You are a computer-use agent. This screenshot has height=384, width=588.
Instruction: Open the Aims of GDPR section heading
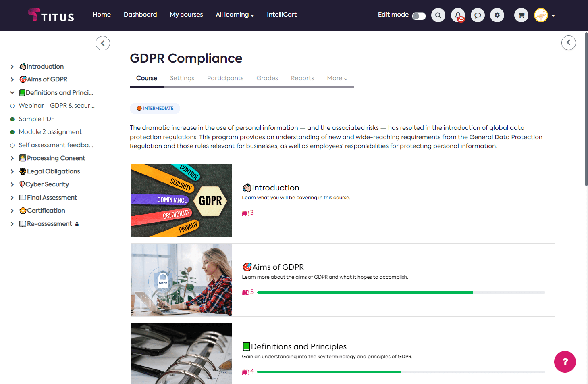coord(278,267)
